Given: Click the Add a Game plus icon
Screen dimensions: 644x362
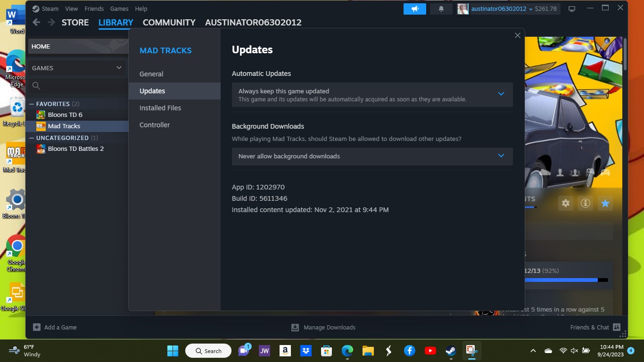Looking at the screenshot, I should coord(37,327).
